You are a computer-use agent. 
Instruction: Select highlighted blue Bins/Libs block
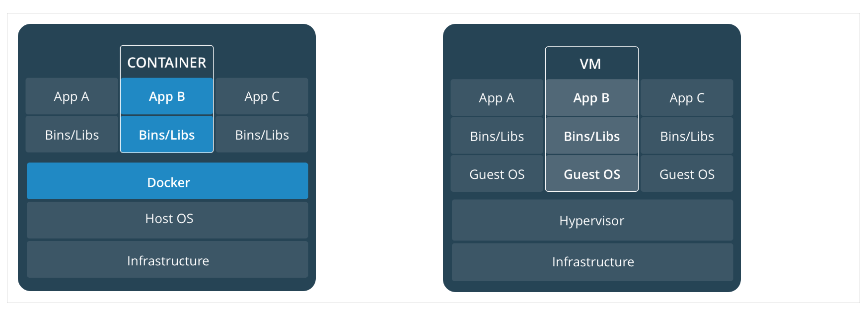[167, 135]
